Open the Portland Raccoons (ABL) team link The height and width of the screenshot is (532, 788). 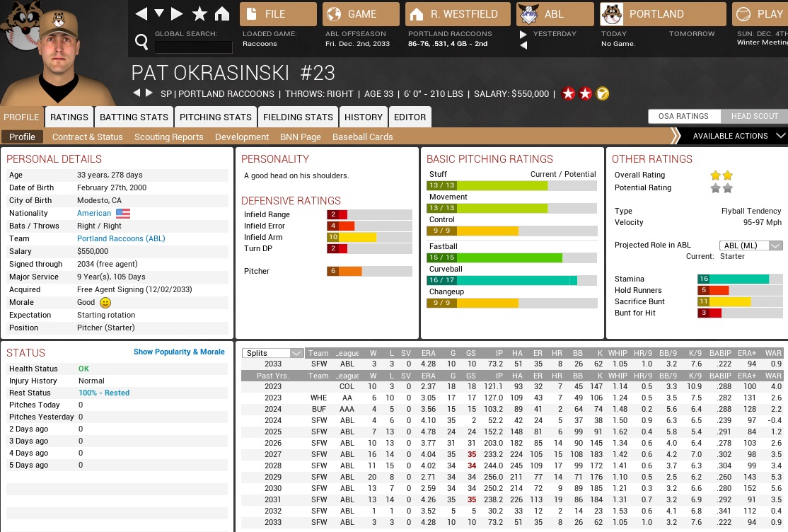pyautogui.click(x=121, y=239)
